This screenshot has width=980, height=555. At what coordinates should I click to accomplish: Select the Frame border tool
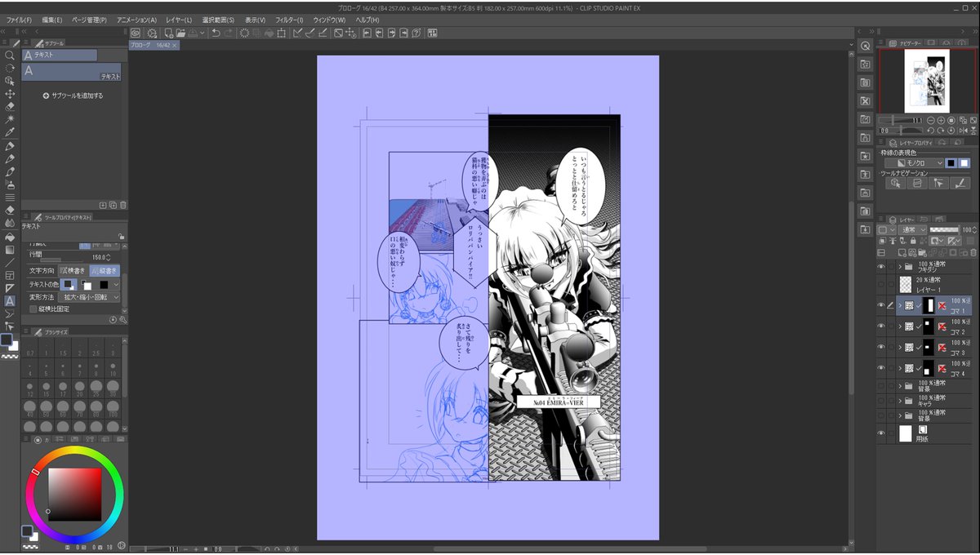tap(10, 275)
